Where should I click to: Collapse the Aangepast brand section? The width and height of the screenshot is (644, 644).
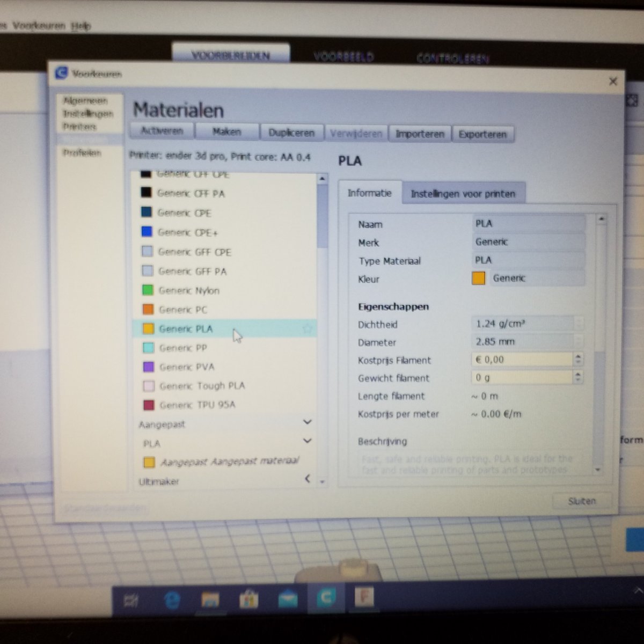pos(308,422)
